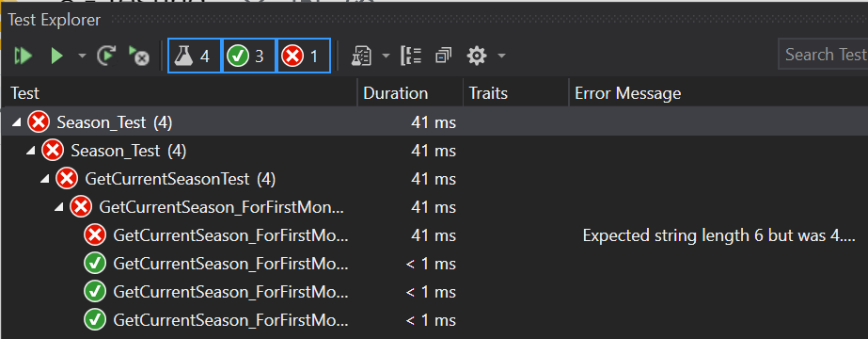Image resolution: width=868 pixels, height=339 pixels.
Task: Toggle the failed tests filter showing 1
Action: coord(303,56)
